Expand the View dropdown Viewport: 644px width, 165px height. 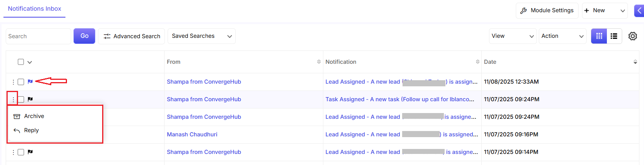(512, 36)
